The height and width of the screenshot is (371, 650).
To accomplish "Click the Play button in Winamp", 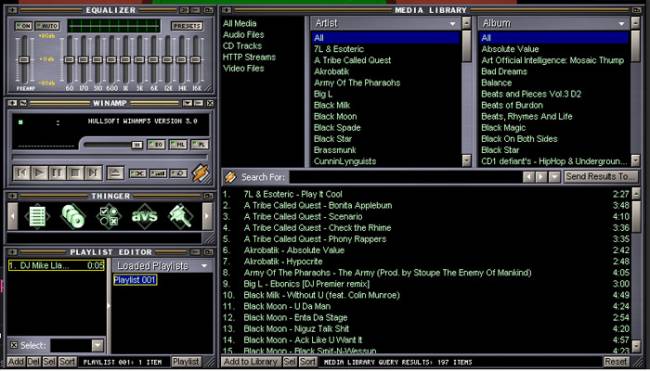I will tap(39, 172).
